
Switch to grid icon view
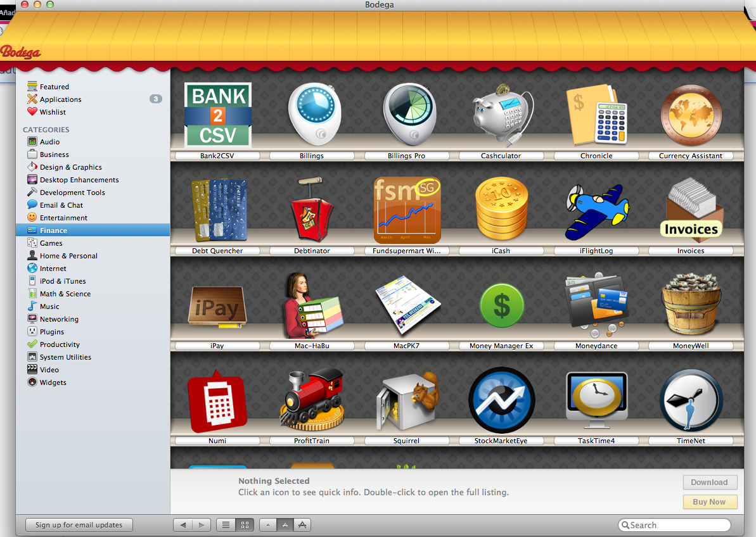coord(245,525)
